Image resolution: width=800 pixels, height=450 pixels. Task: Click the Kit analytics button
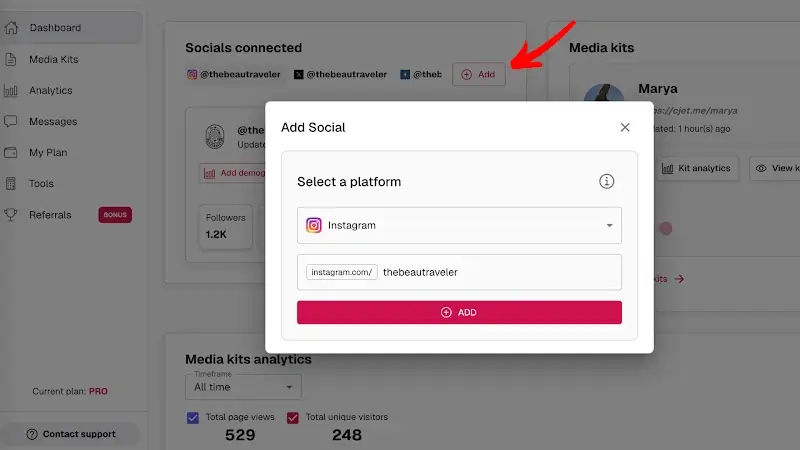[698, 168]
